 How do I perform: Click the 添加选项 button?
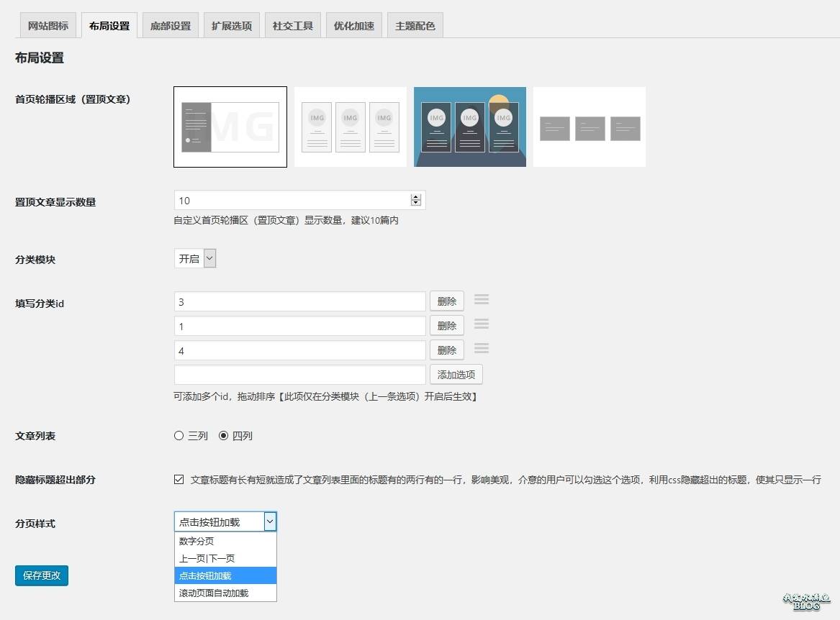coord(456,374)
